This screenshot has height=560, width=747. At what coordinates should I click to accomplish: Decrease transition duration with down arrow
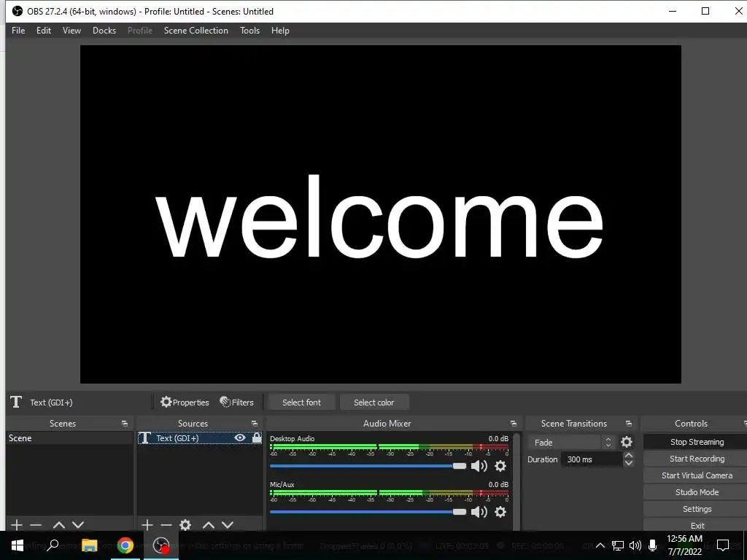pyautogui.click(x=628, y=463)
